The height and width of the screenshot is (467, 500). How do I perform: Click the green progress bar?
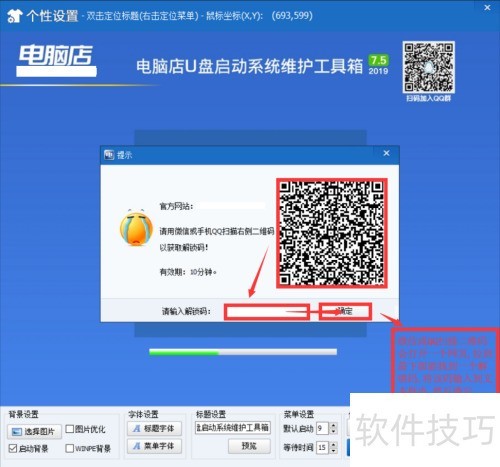point(243,352)
